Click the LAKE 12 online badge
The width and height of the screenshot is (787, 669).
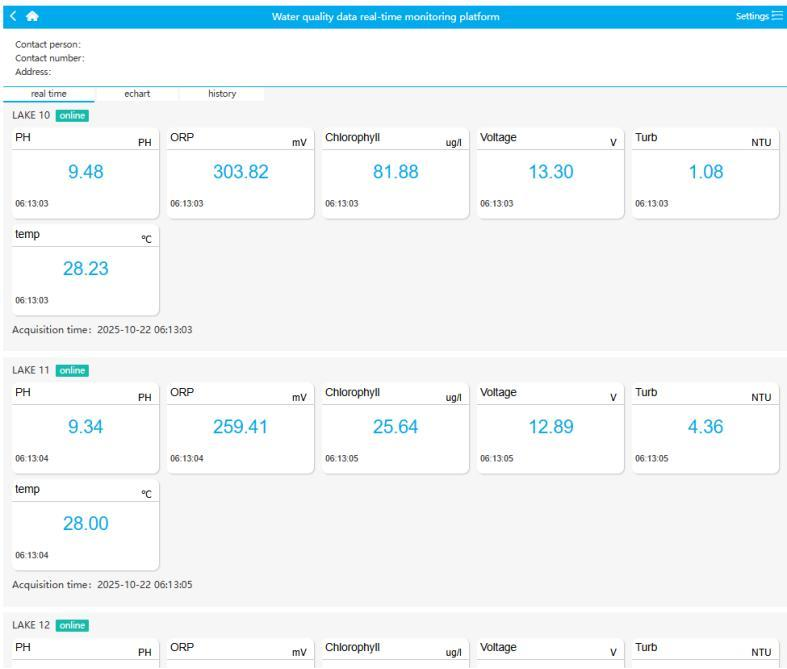(x=72, y=625)
